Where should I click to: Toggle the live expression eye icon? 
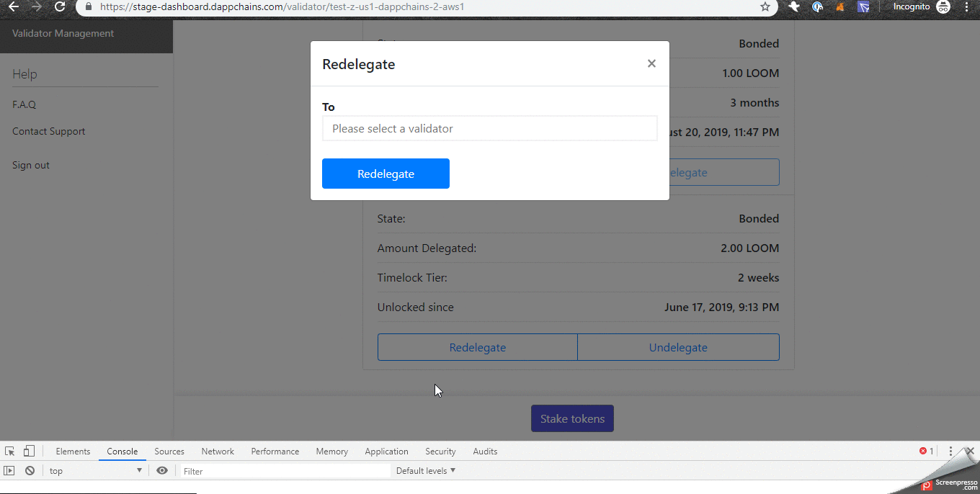(162, 470)
